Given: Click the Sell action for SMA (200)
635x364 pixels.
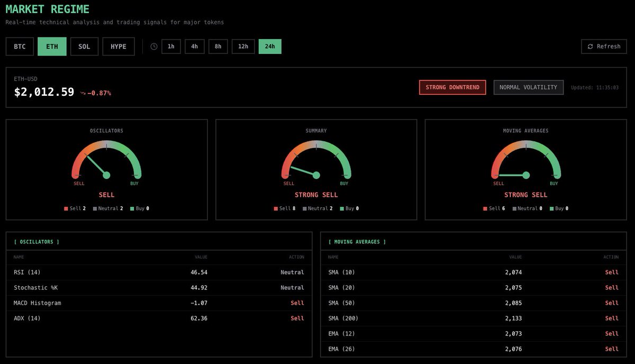Looking at the screenshot, I should click(x=612, y=319).
